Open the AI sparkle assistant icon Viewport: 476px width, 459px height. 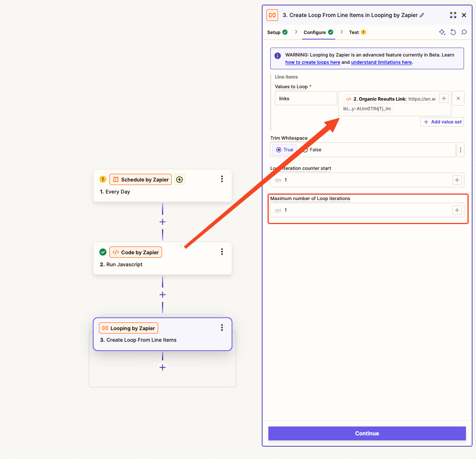[x=442, y=32]
